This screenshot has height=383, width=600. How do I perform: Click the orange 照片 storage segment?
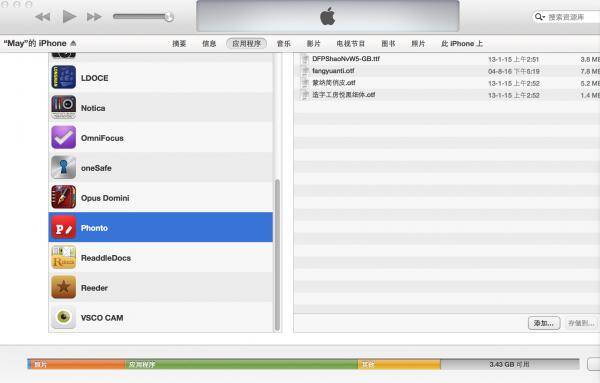point(77,364)
